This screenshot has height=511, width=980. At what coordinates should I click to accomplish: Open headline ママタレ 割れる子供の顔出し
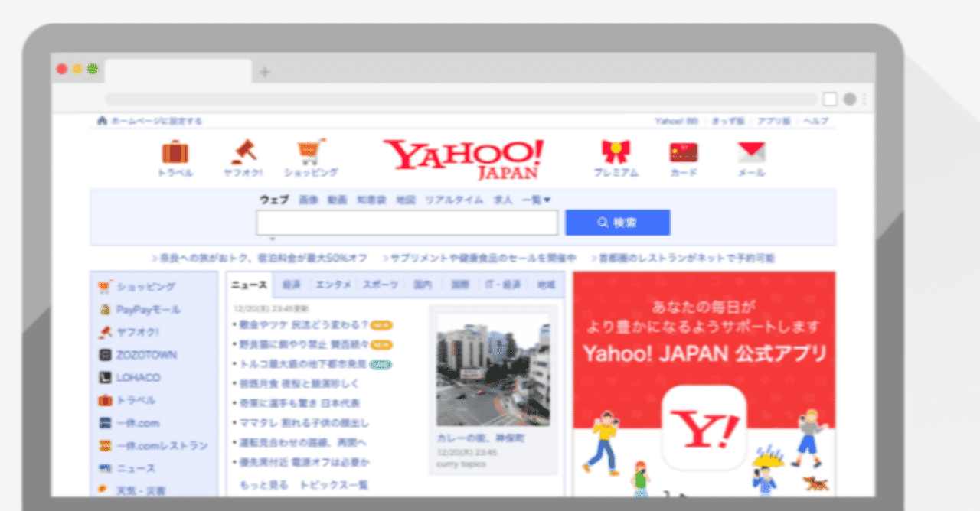(x=304, y=423)
